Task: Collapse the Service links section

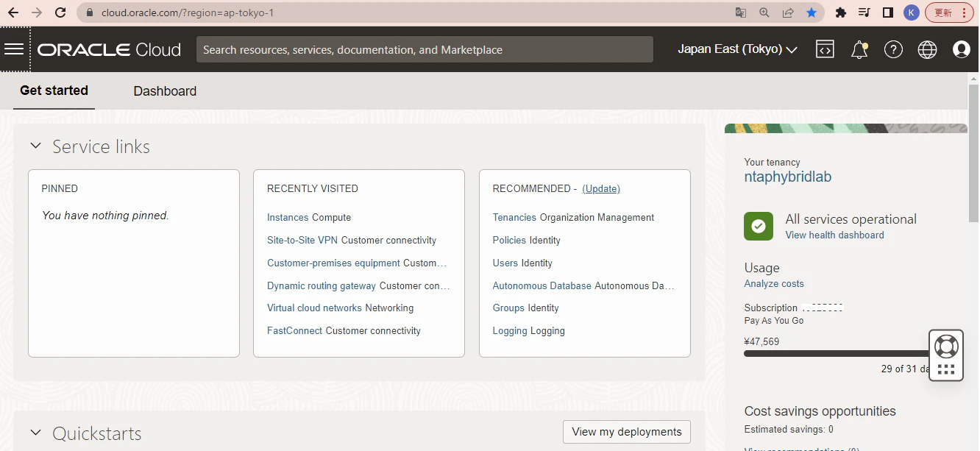Action: pos(35,146)
